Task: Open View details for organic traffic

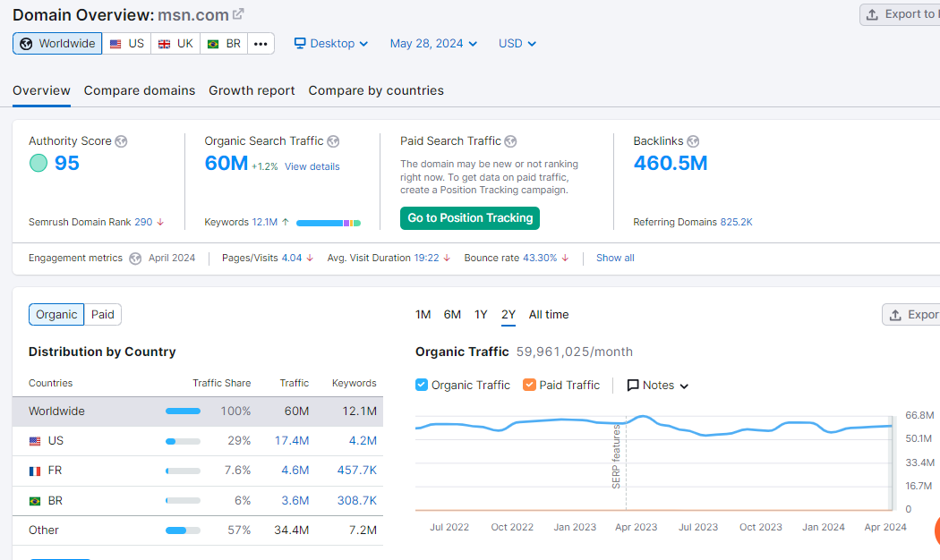Action: click(x=312, y=166)
